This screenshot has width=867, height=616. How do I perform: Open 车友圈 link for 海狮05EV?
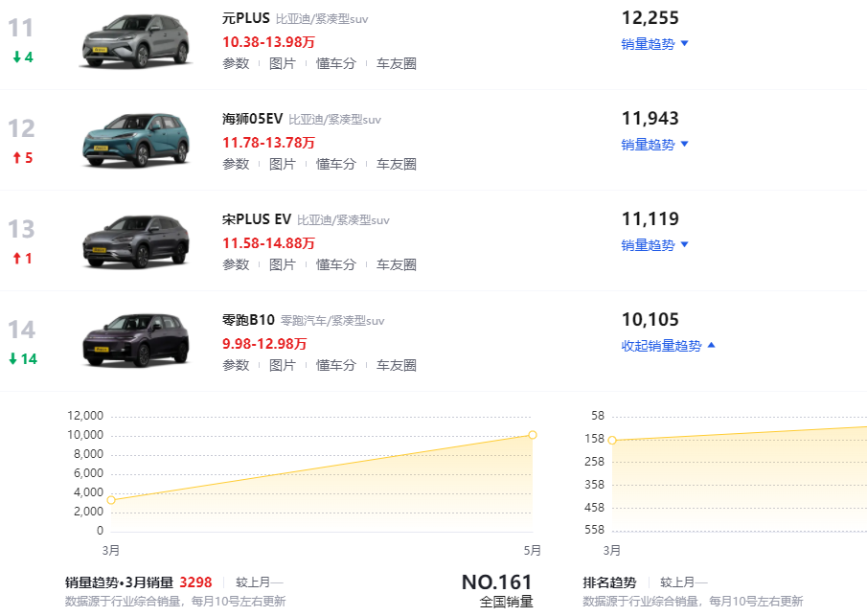tap(397, 164)
